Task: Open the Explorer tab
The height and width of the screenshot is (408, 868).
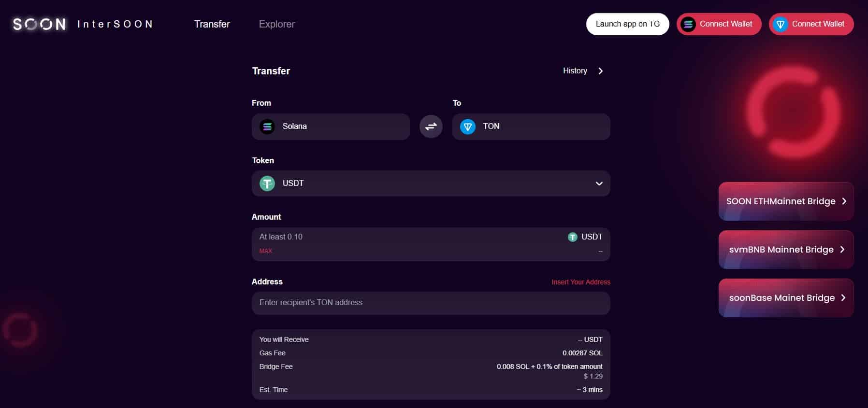Action: [x=276, y=24]
